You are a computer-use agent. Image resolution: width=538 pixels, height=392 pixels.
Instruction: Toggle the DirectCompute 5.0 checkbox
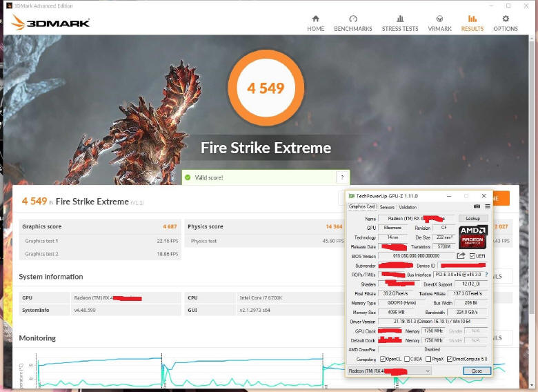coord(450,359)
